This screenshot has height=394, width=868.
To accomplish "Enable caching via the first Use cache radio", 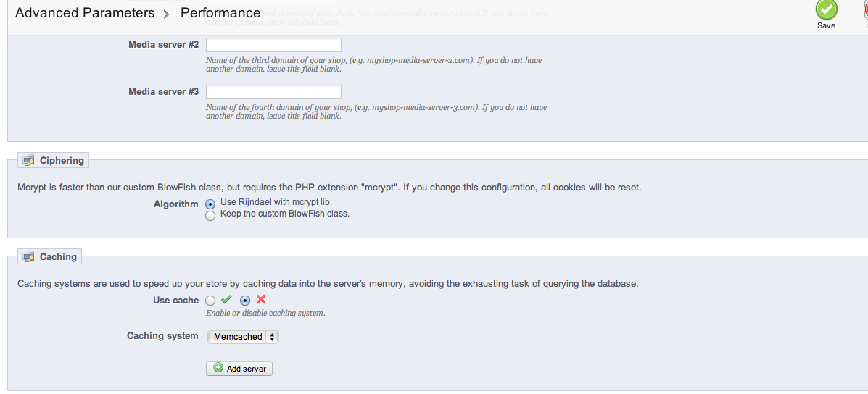I will point(210,301).
